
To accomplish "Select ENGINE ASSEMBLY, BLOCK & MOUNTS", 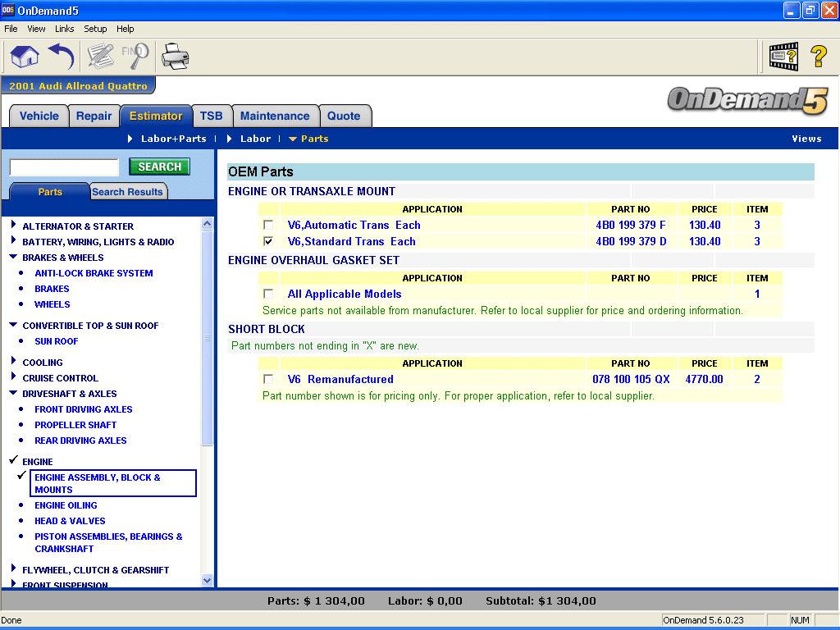I will [113, 483].
